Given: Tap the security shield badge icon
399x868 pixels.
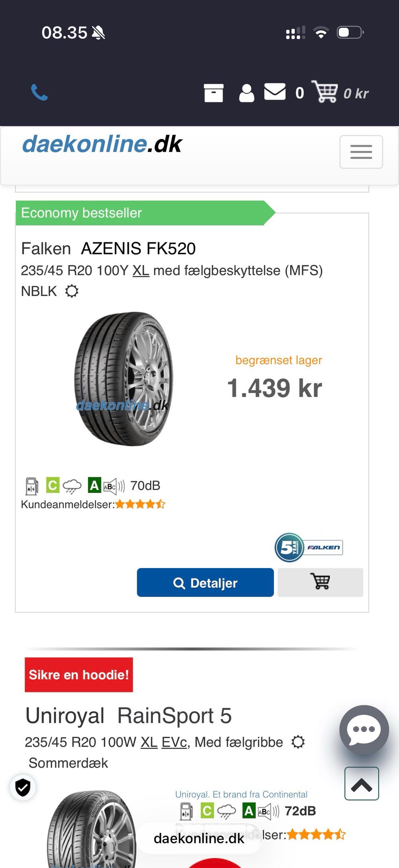Looking at the screenshot, I should pos(23,787).
